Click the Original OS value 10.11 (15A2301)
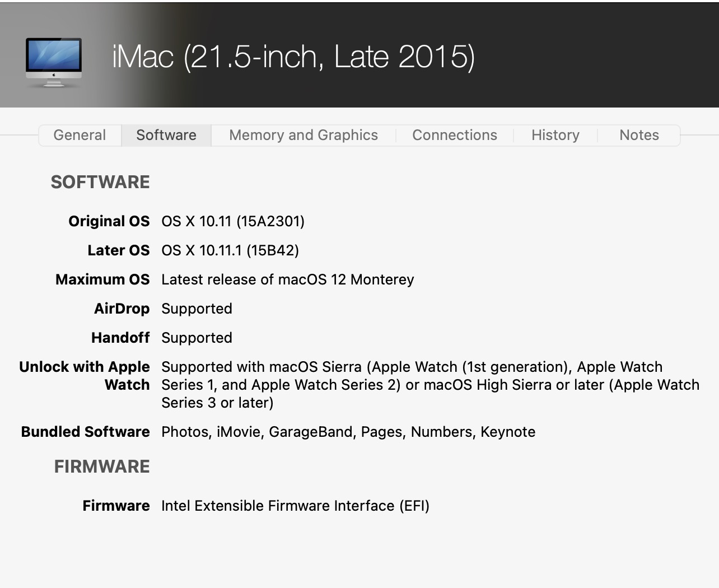This screenshot has width=719, height=588. 233,221
